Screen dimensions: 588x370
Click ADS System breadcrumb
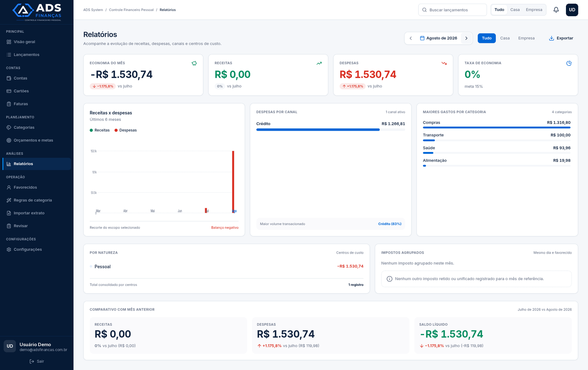[93, 10]
